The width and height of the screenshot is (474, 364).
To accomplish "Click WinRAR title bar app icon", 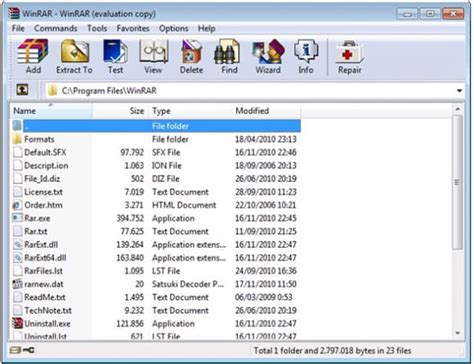I will pyautogui.click(x=14, y=13).
